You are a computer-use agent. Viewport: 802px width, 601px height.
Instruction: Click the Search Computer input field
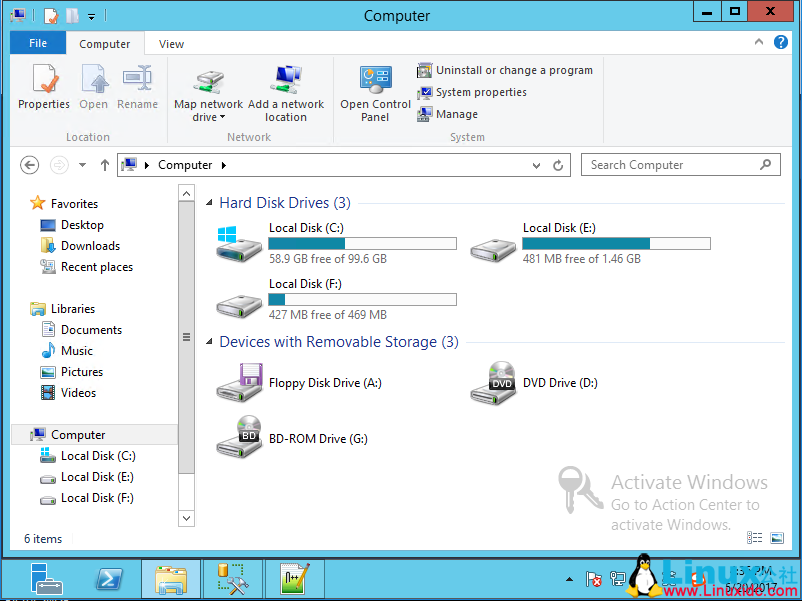point(670,165)
